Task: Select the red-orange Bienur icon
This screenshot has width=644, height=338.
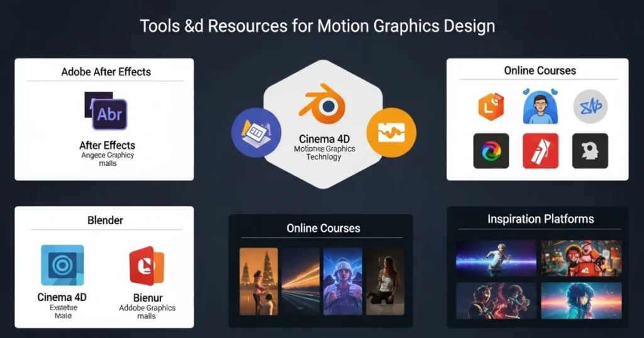Action: [147, 266]
